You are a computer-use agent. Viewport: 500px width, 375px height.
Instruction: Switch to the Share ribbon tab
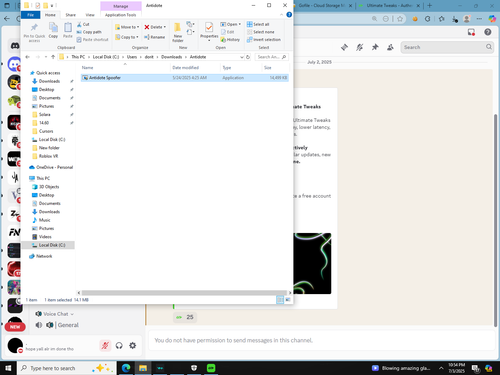[70, 15]
